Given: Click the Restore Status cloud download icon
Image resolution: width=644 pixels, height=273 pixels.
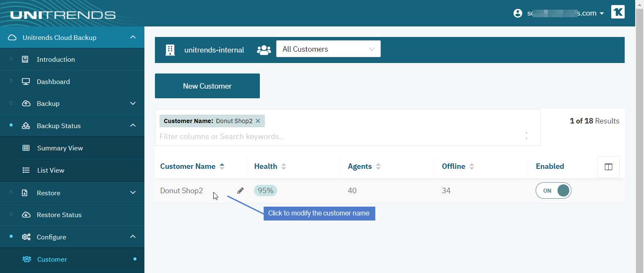Looking at the screenshot, I should coord(26,215).
